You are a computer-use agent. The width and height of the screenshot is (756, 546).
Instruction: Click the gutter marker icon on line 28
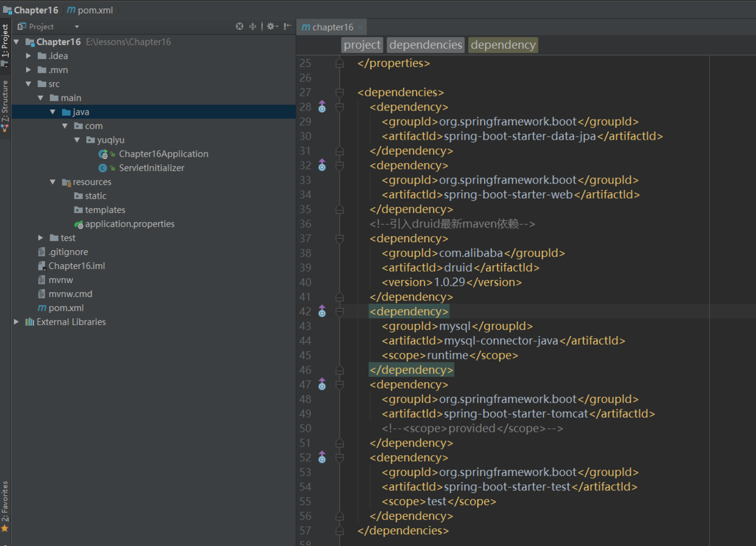tap(322, 107)
